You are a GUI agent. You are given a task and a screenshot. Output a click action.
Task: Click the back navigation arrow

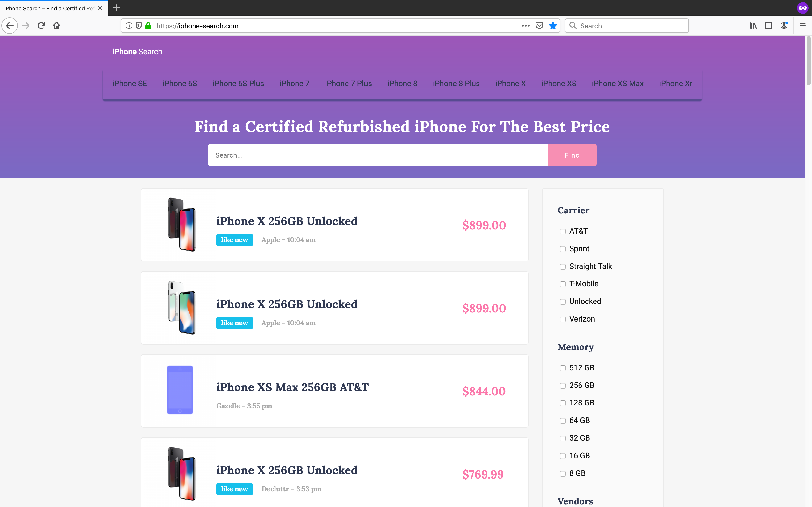tap(10, 26)
